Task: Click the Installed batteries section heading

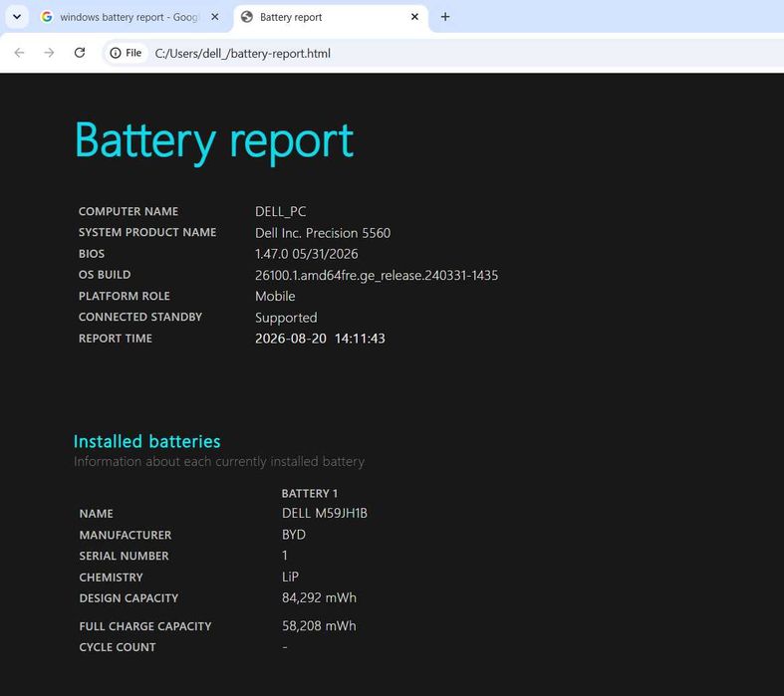Action: click(147, 442)
